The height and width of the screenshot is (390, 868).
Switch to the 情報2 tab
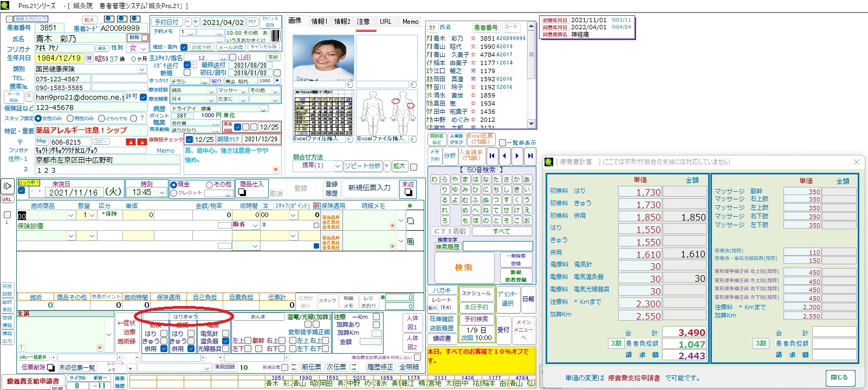click(x=342, y=22)
